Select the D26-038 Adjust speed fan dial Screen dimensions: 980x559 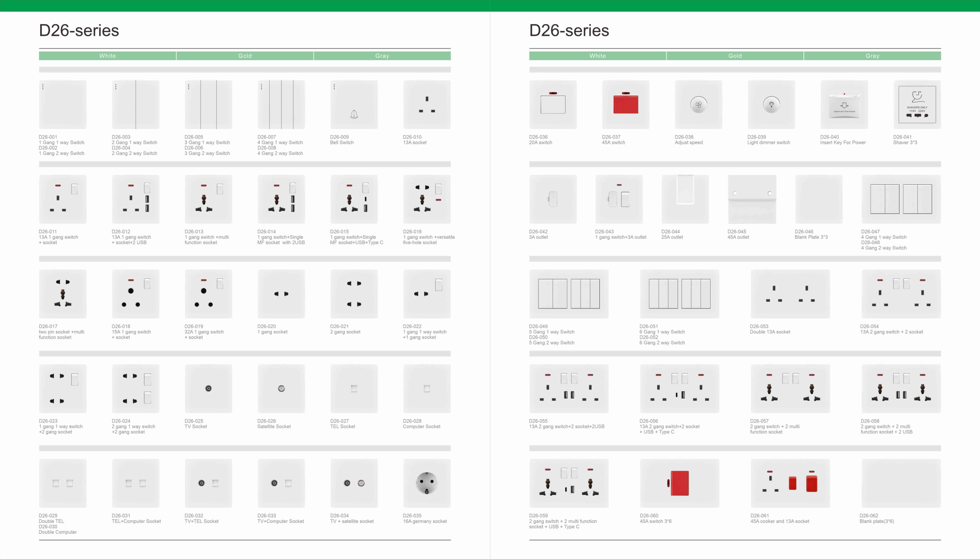coord(698,104)
